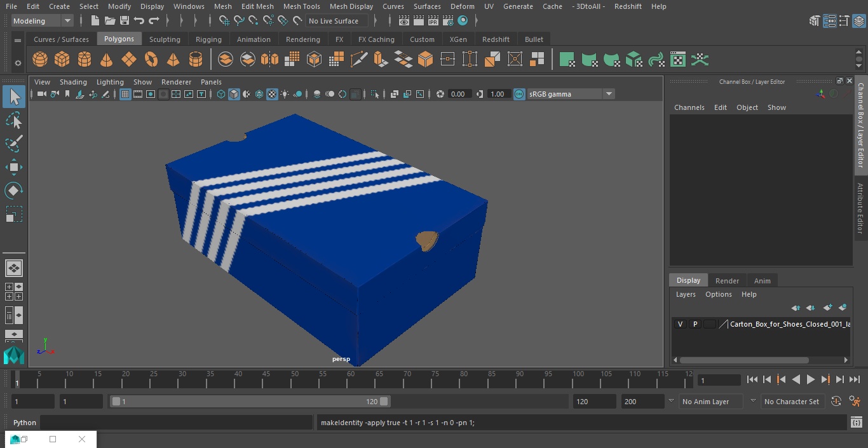Activate the Rotate tool
The image size is (868, 448).
pos(14,191)
